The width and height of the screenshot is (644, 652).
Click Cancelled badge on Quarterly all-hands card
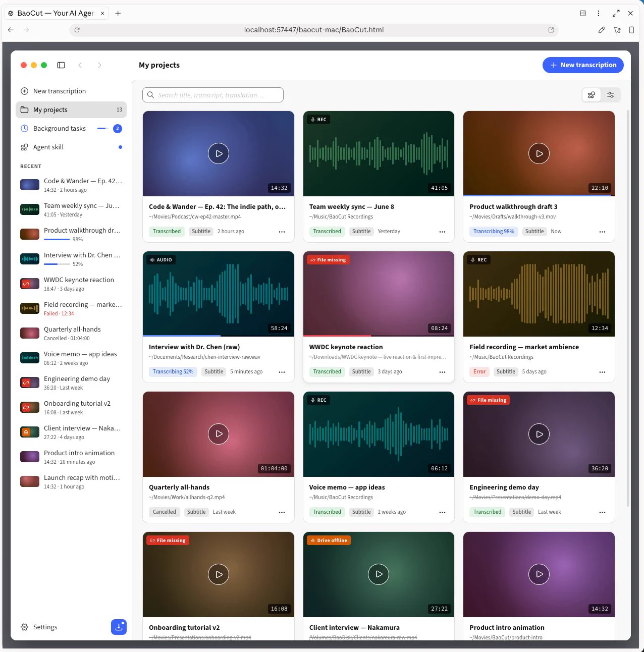[x=165, y=512]
